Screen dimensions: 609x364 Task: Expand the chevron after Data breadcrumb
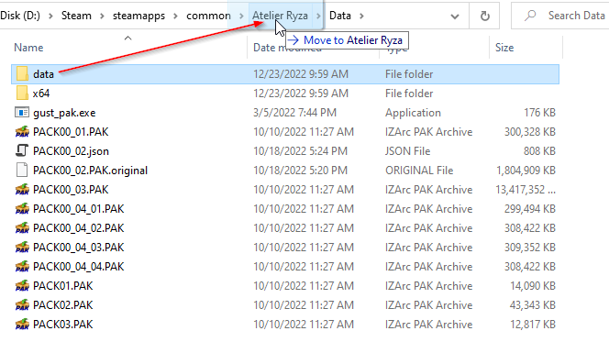361,16
